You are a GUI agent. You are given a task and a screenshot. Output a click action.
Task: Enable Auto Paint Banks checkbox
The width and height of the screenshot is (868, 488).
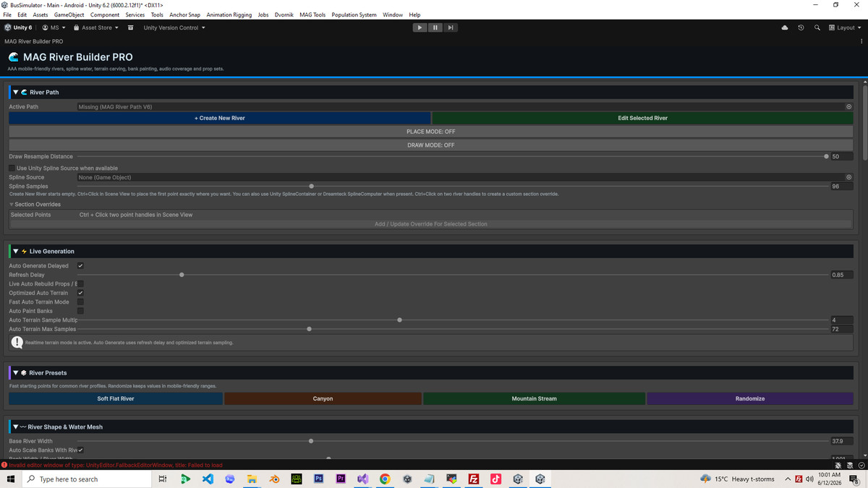80,311
